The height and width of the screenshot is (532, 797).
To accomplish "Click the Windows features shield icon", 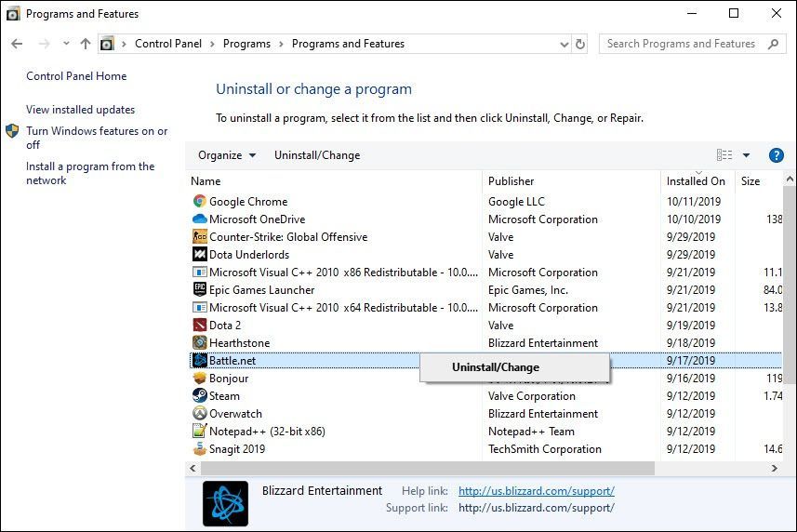I will (x=12, y=131).
